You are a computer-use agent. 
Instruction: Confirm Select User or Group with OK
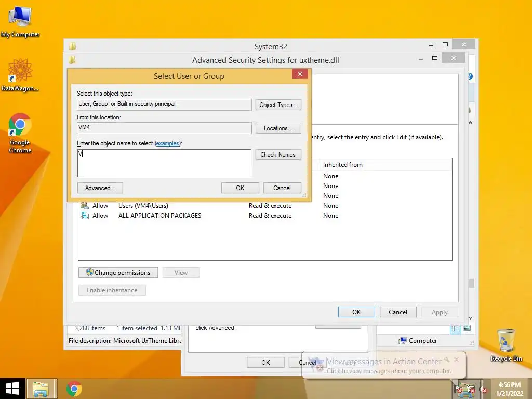tap(240, 188)
